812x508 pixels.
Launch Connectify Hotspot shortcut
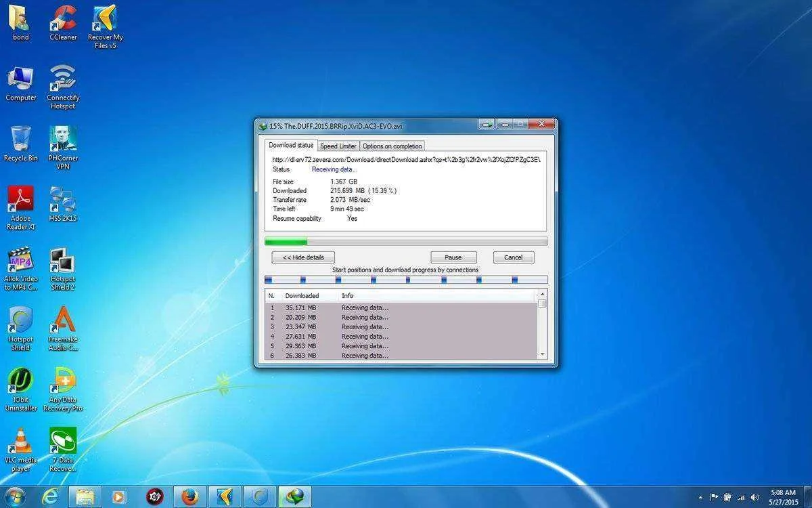[x=63, y=87]
